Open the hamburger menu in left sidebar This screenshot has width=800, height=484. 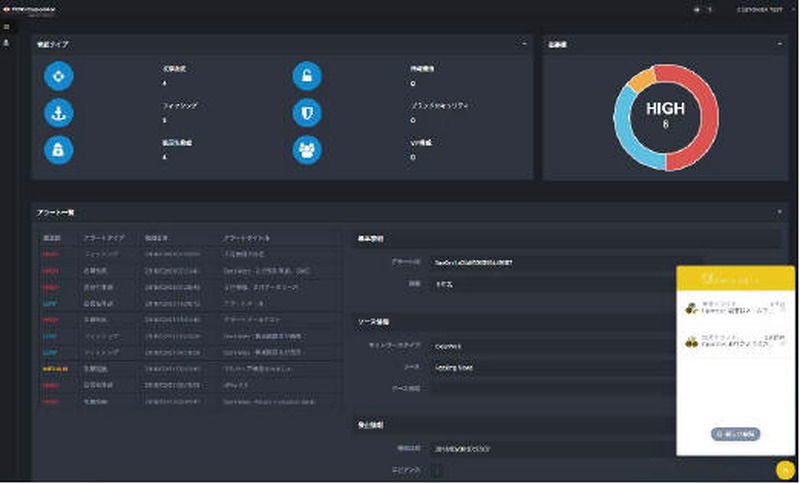coord(7,27)
